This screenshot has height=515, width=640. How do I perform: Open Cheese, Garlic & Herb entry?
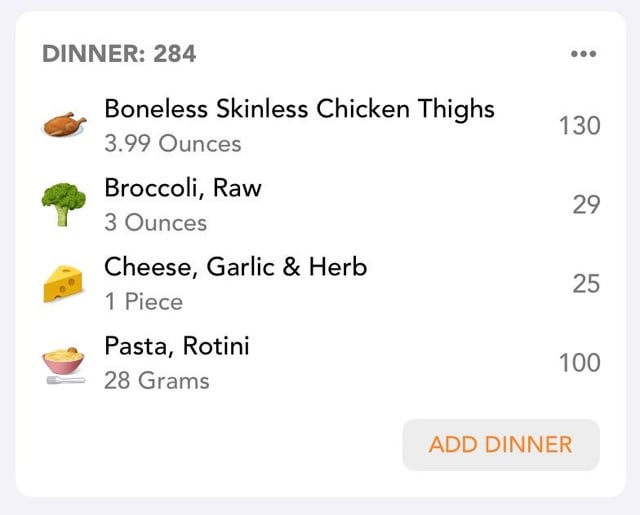320,284
